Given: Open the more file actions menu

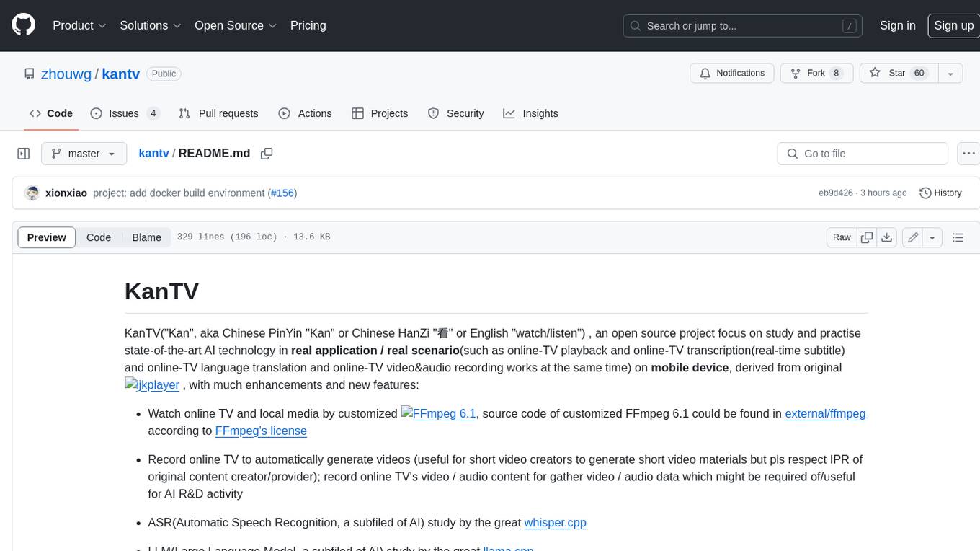Looking at the screenshot, I should [968, 154].
